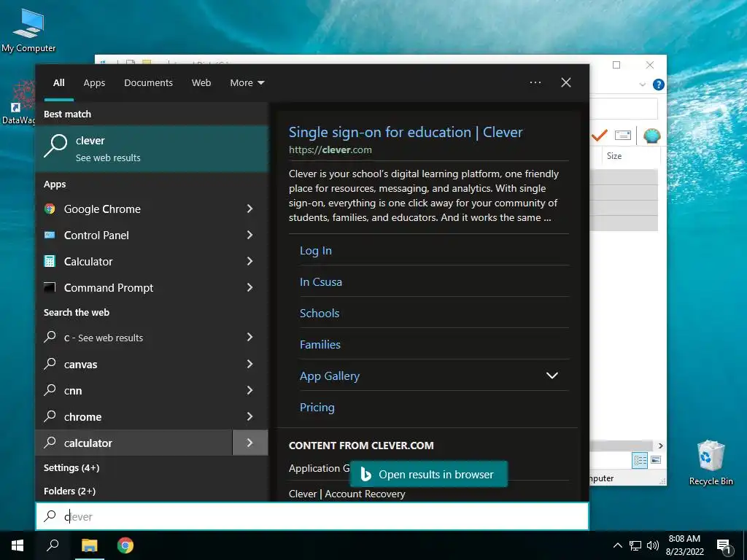
Task: Click the volume speaker tray icon
Action: pyautogui.click(x=653, y=545)
